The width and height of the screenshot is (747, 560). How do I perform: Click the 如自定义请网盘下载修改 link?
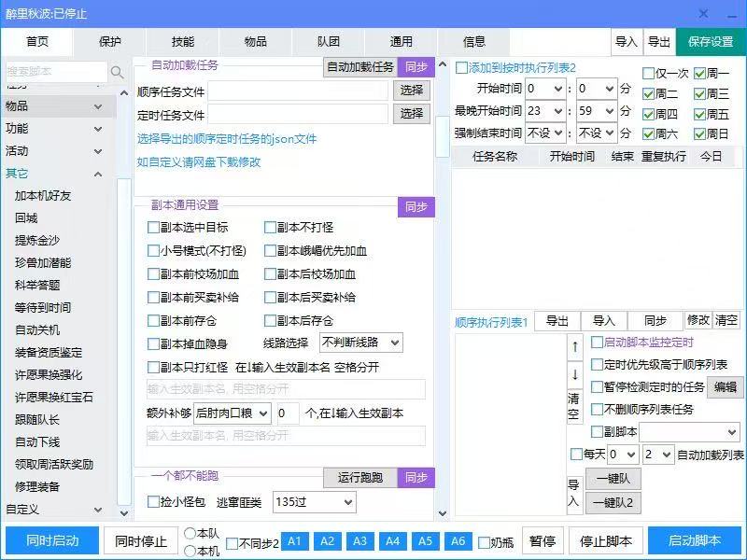199,162
